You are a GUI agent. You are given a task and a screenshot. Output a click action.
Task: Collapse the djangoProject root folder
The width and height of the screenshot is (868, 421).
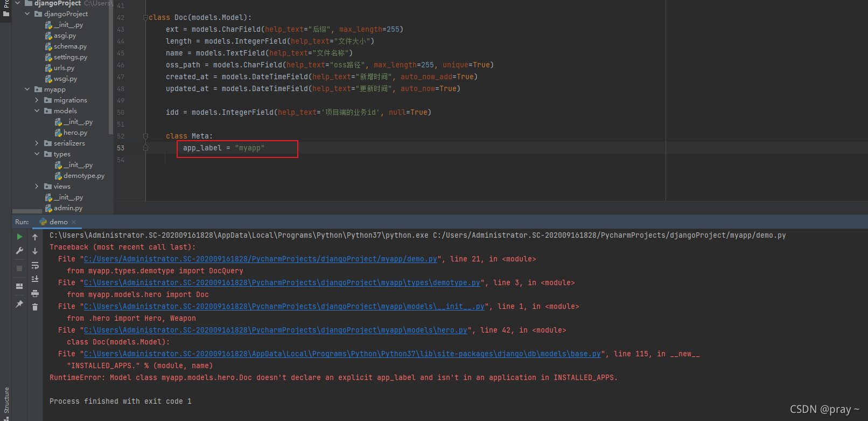[x=17, y=3]
